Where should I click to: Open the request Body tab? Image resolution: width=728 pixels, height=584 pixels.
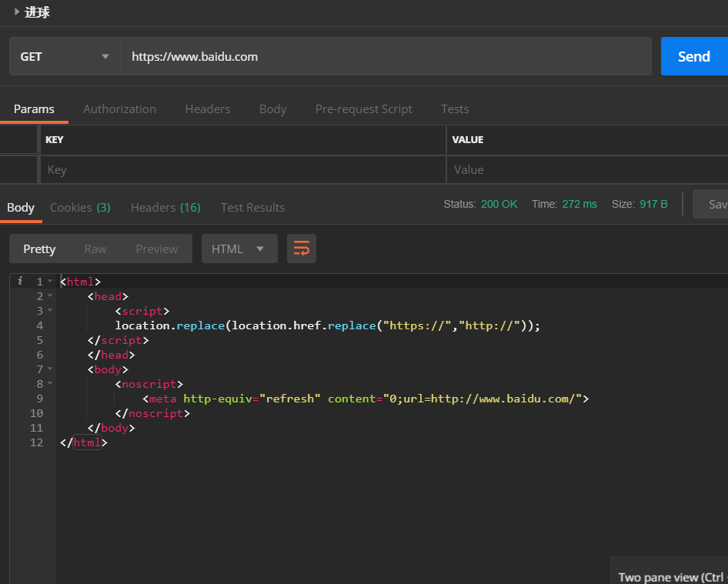272,109
